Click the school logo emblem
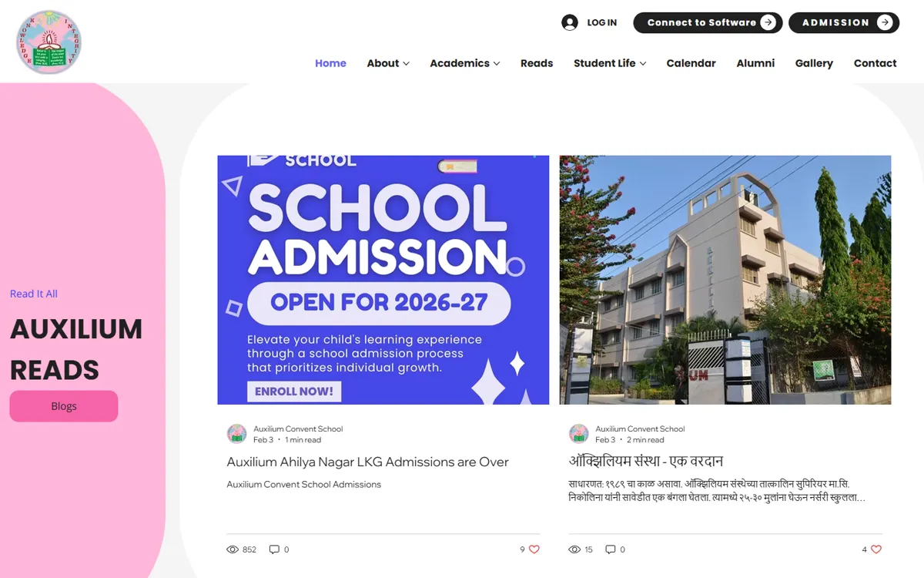Image resolution: width=924 pixels, height=578 pixels. coord(49,42)
